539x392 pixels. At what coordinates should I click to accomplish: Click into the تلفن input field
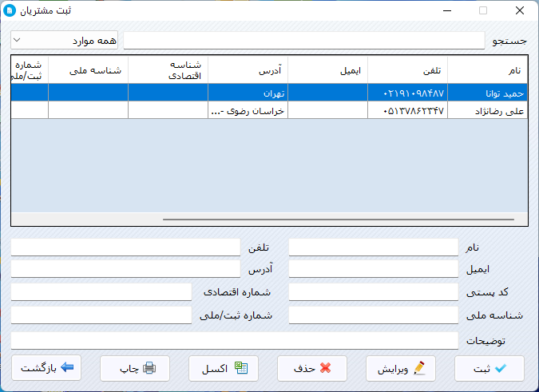pyautogui.click(x=125, y=247)
